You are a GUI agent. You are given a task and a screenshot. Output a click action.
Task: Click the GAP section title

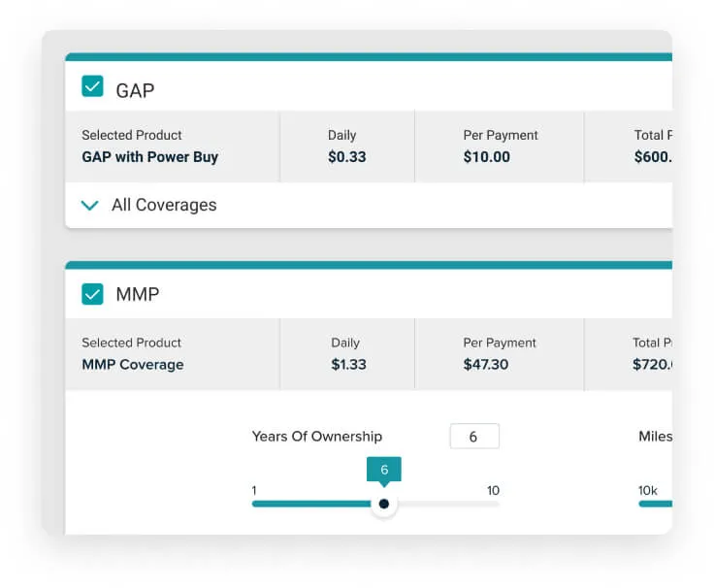pyautogui.click(x=135, y=90)
